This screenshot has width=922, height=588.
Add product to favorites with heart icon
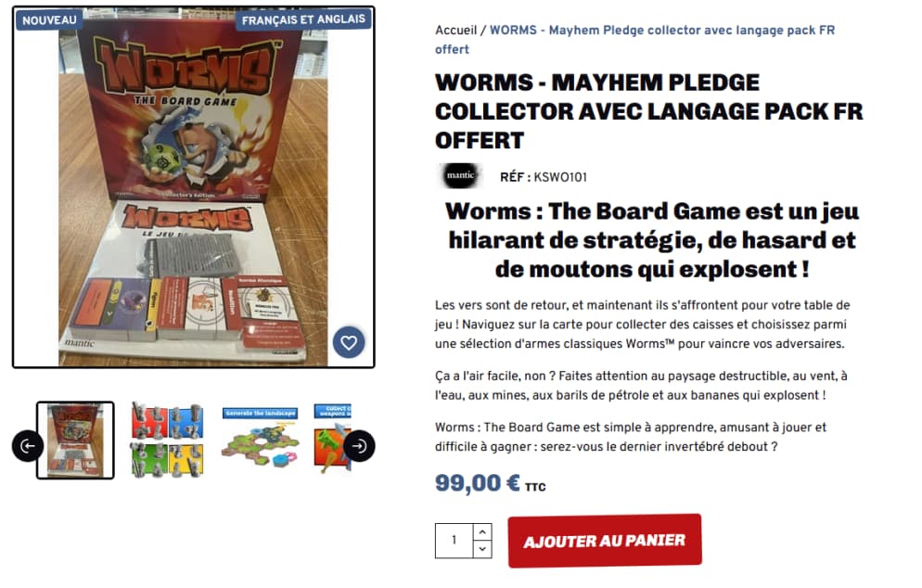349,342
